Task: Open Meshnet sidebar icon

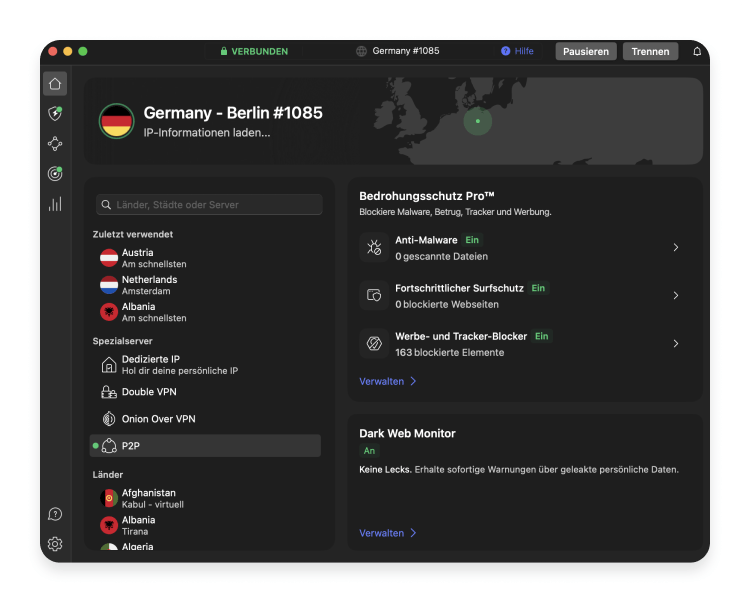Action: [55, 143]
